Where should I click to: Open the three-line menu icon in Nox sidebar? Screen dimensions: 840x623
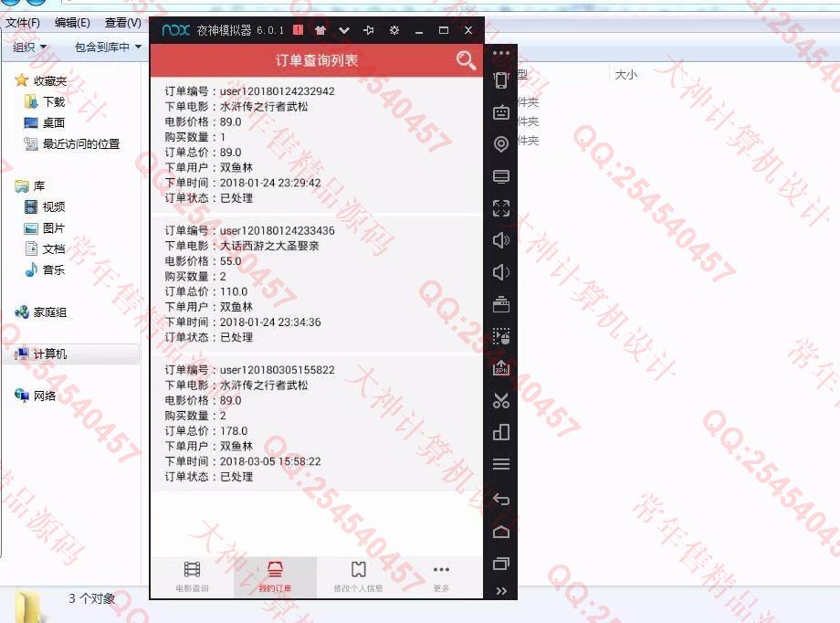click(x=501, y=464)
